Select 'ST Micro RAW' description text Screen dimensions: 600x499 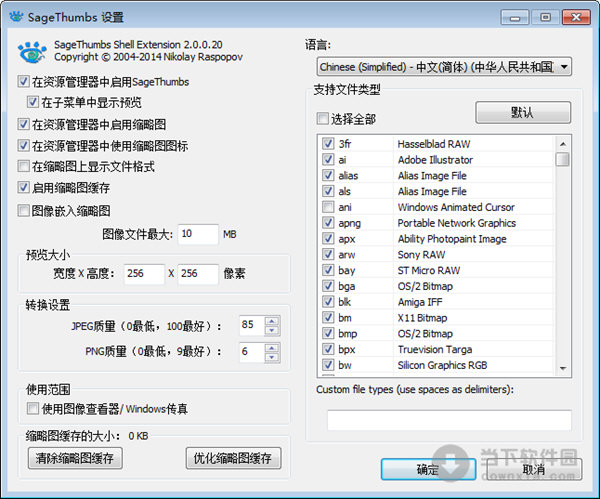(429, 270)
